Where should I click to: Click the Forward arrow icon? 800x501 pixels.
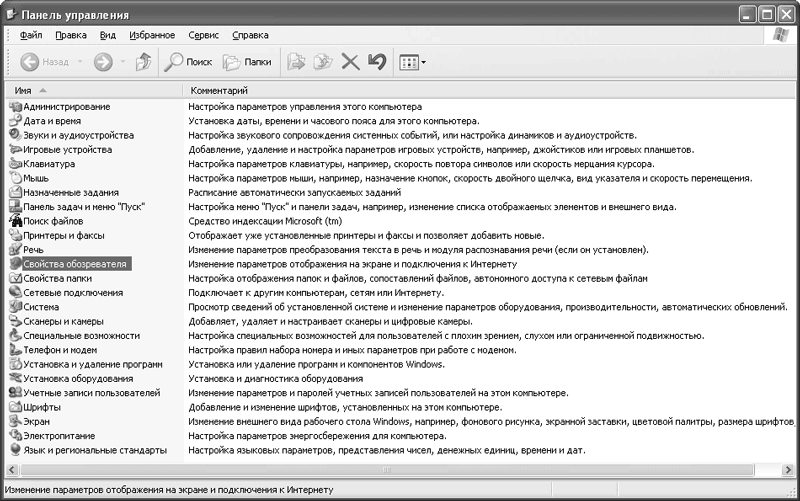click(x=103, y=62)
